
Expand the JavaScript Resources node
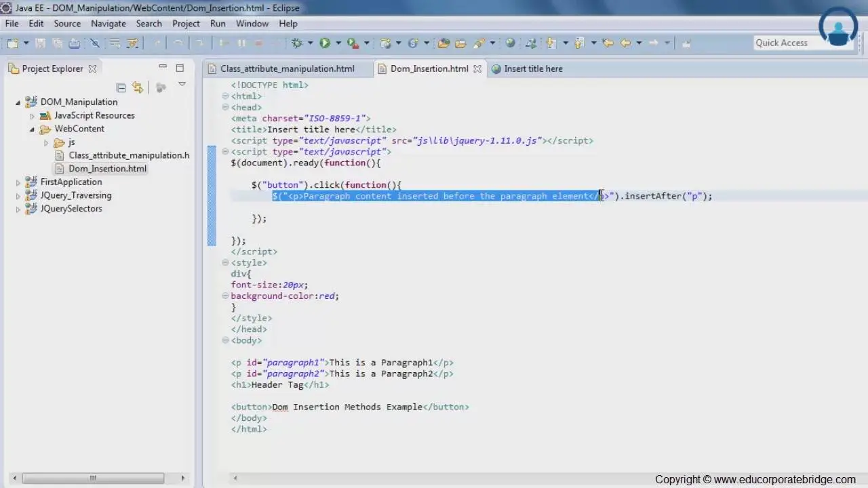[x=32, y=116]
